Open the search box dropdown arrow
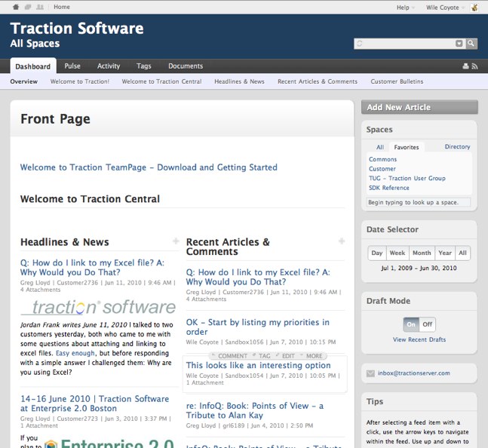The width and height of the screenshot is (488, 448). pos(459,44)
